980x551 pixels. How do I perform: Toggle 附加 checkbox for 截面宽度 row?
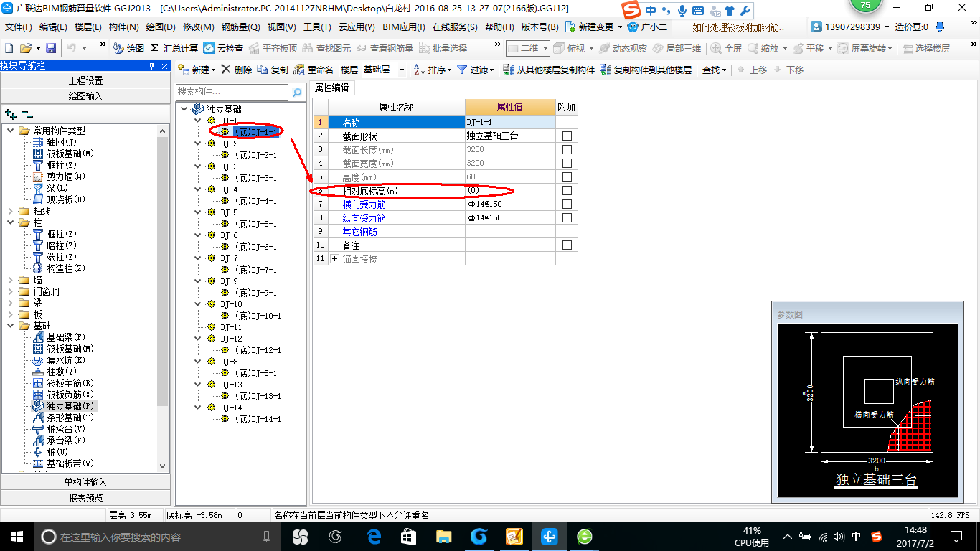567,163
